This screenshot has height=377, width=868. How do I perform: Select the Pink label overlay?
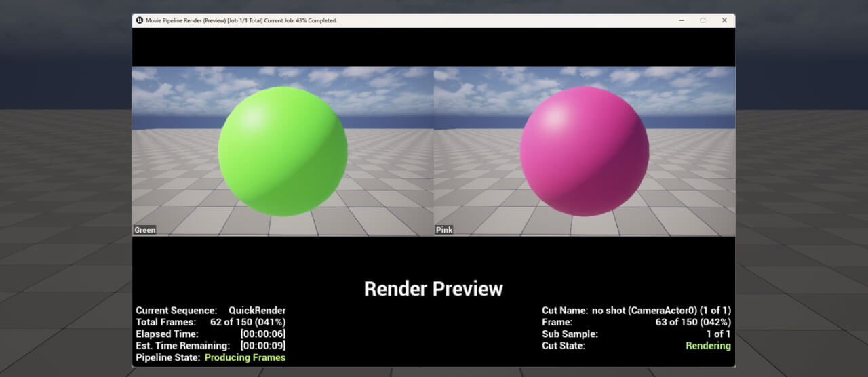pyautogui.click(x=444, y=230)
